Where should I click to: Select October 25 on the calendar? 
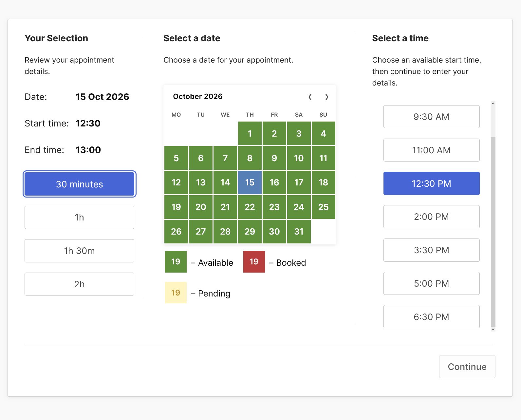(x=324, y=207)
